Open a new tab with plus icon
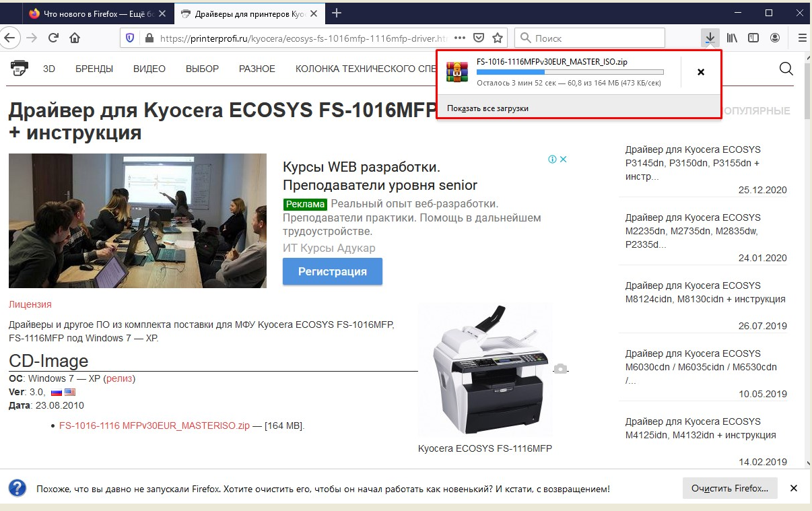 (x=337, y=13)
